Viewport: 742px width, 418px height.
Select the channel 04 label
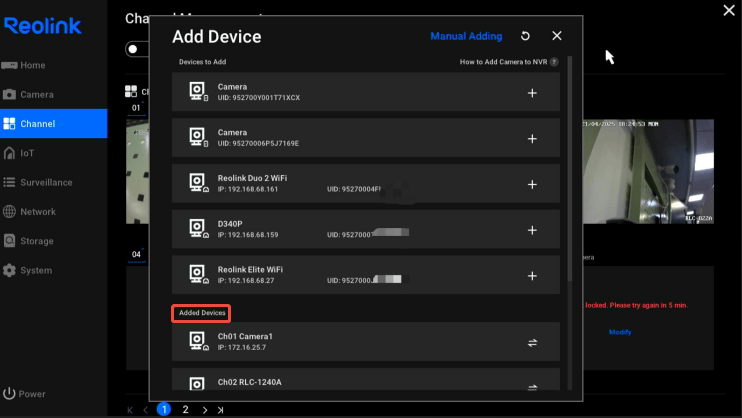tap(136, 254)
